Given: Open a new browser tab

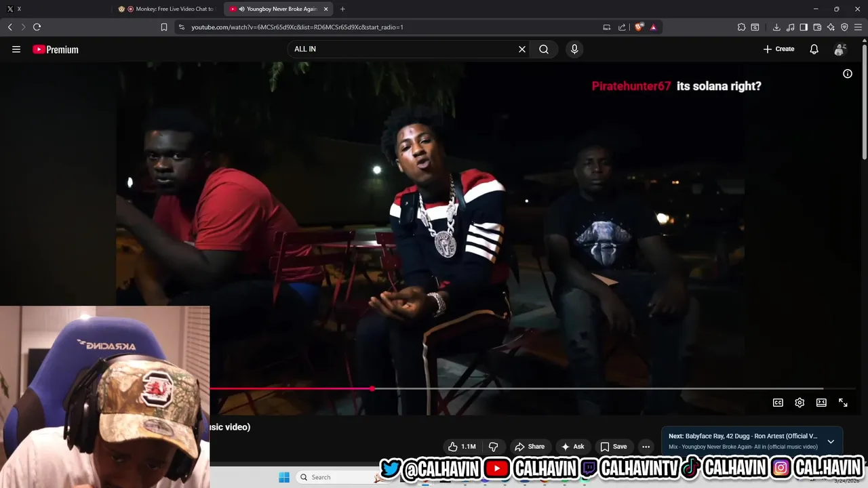Looking at the screenshot, I should coord(342,9).
